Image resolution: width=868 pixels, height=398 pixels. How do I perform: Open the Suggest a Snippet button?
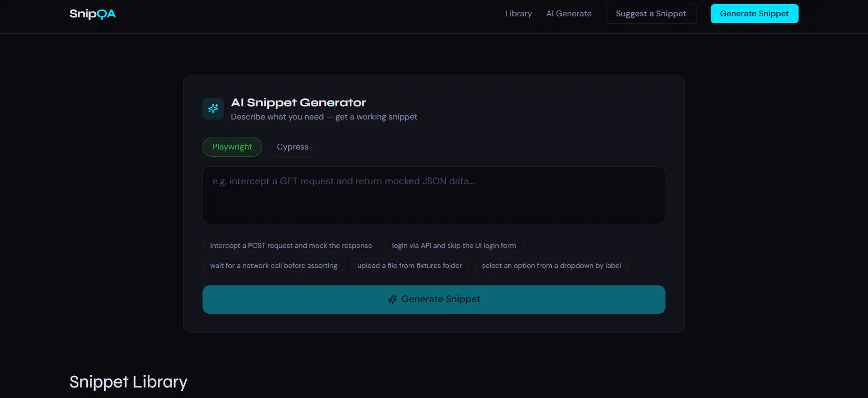[651, 14]
